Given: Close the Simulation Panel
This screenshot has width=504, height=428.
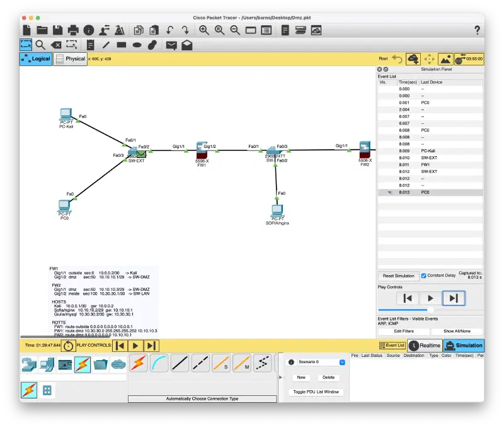Looking at the screenshot, I should (x=380, y=69).
